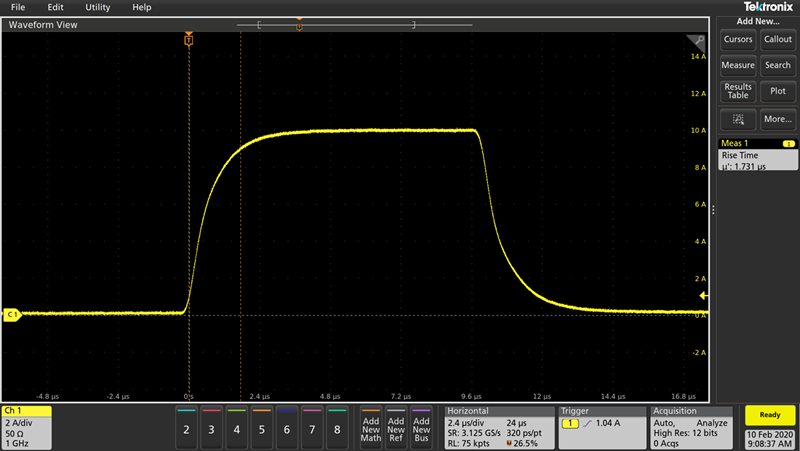Viewport: 800px width, 451px height.
Task: Click the Tektronix logo
Action: [758, 7]
